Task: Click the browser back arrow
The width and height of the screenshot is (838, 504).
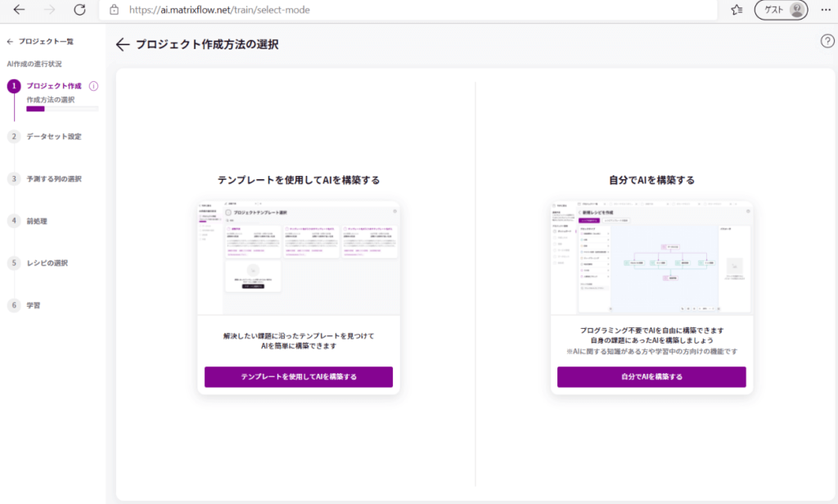Action: click(x=20, y=10)
